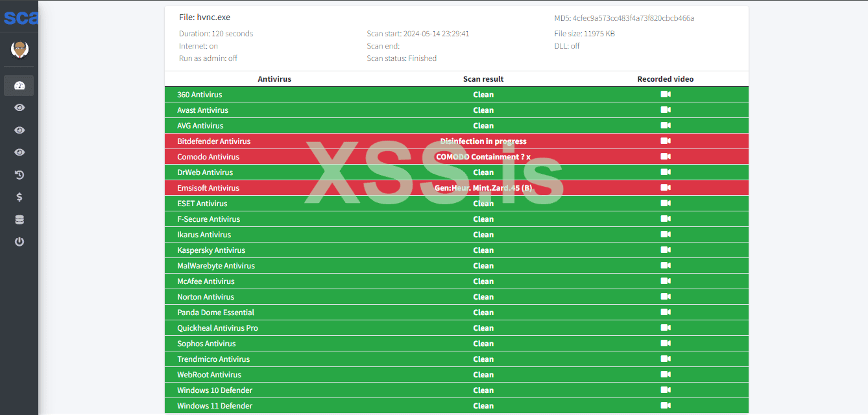Click the COMODO Containment result text
The width and height of the screenshot is (868, 415).
coord(483,157)
